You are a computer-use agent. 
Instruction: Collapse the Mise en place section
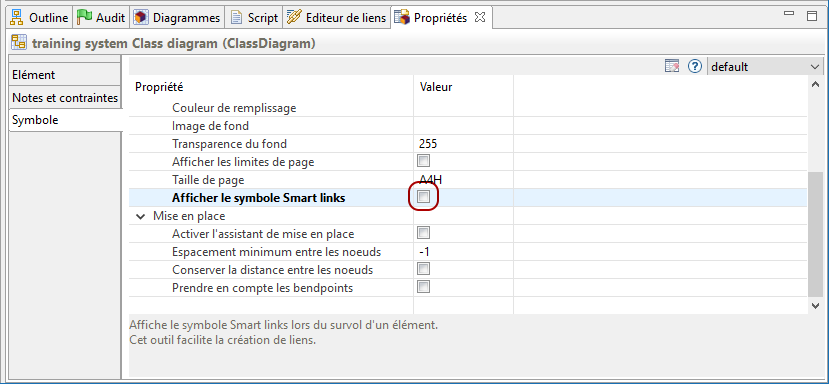coord(141,216)
